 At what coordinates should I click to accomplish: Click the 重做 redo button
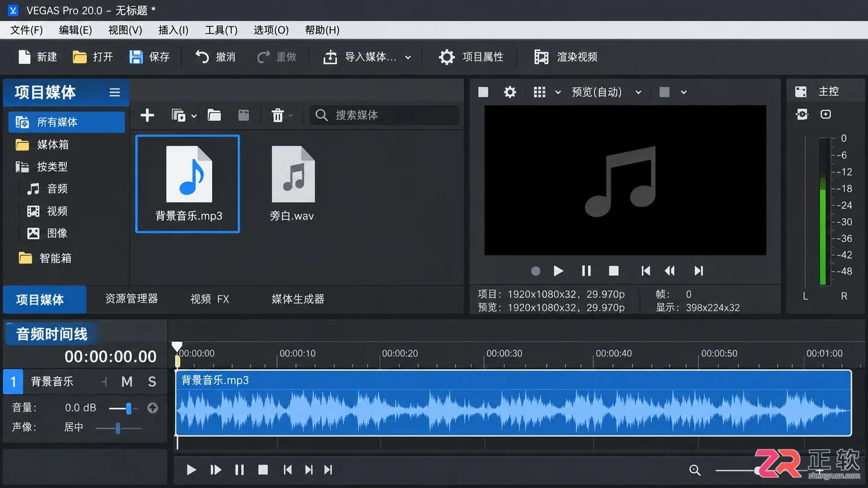pos(277,57)
